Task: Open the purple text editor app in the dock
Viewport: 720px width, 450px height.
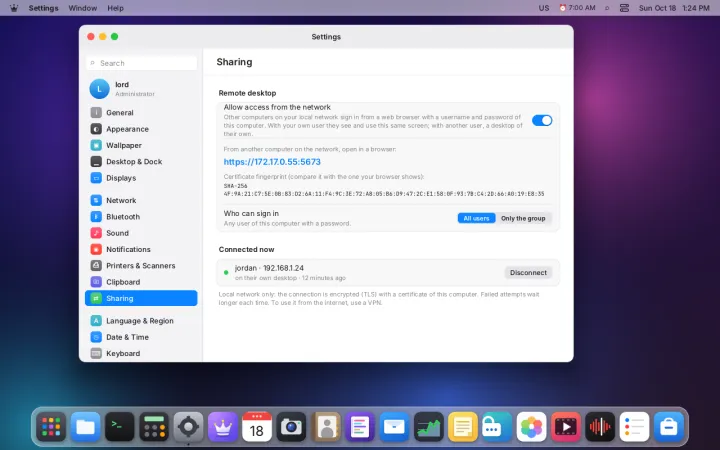Action: pos(360,427)
